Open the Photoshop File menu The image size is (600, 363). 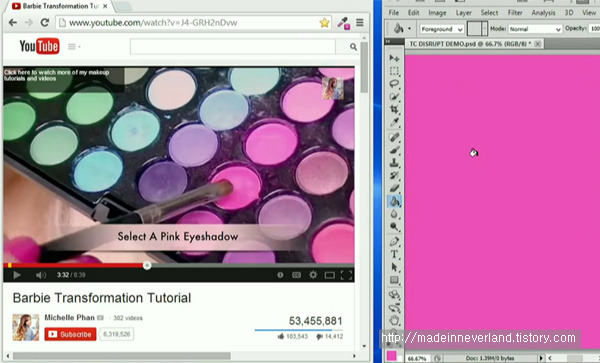tap(393, 13)
